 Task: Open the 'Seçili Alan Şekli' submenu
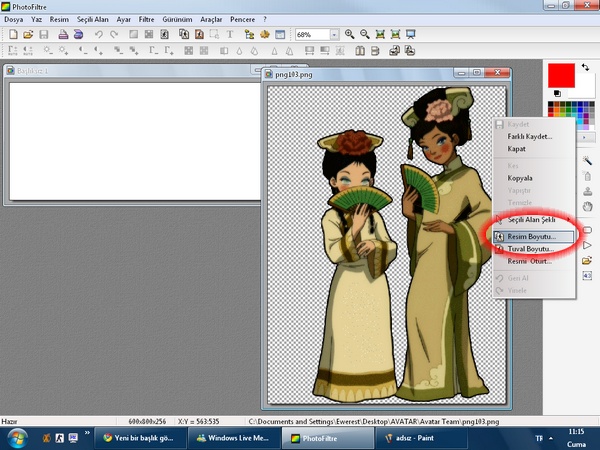535,220
